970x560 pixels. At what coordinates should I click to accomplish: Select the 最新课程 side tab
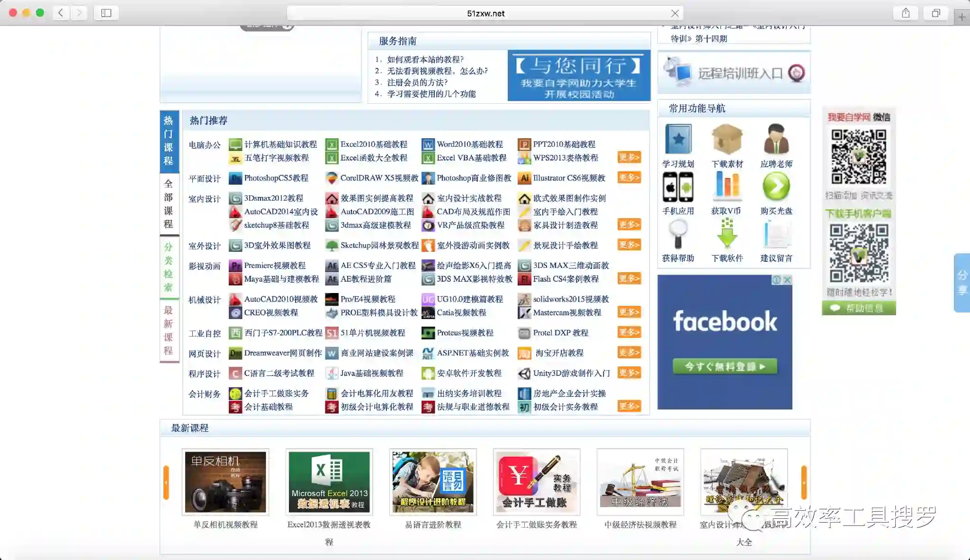tap(169, 330)
